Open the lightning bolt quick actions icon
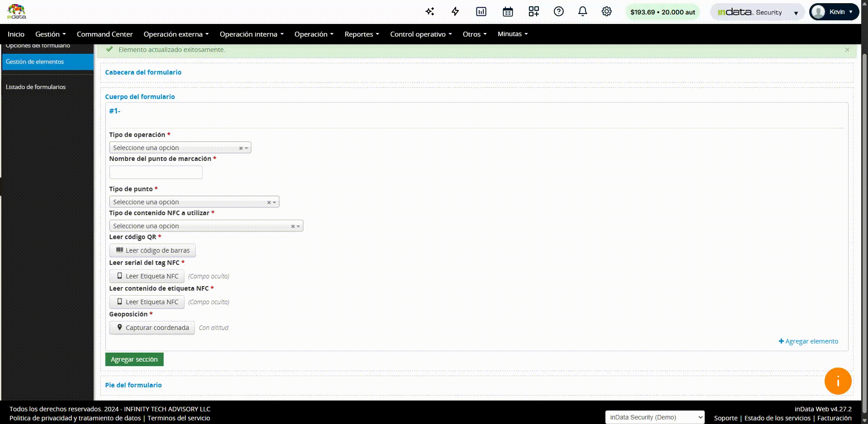Viewport: 868px width, 424px height. (x=455, y=12)
